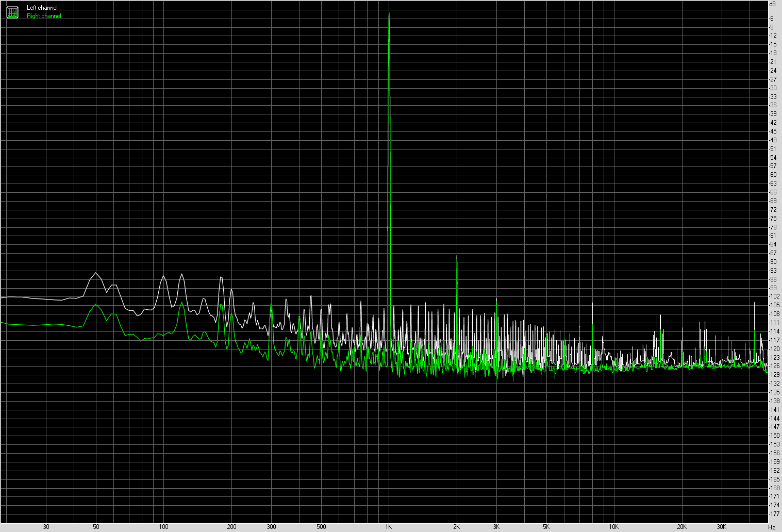The image size is (782, 532).
Task: Click the white 50 Hz hum peak
Action: pos(96,273)
